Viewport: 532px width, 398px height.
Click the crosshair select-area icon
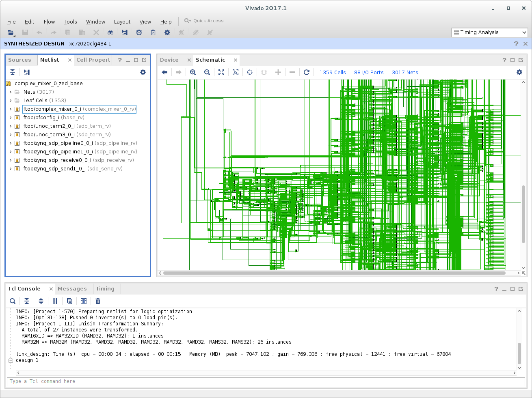point(250,72)
